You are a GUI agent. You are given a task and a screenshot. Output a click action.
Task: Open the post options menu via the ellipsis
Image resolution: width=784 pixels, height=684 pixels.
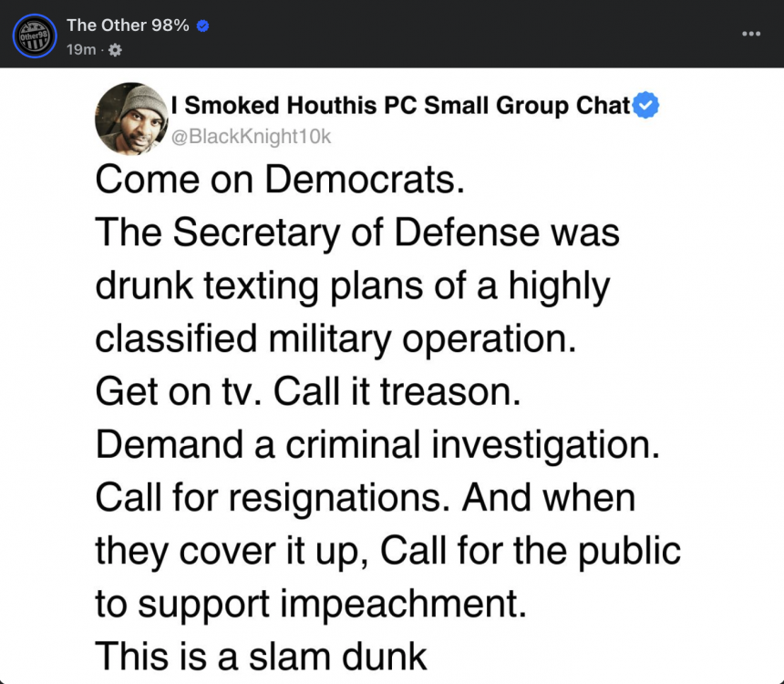[751, 33]
